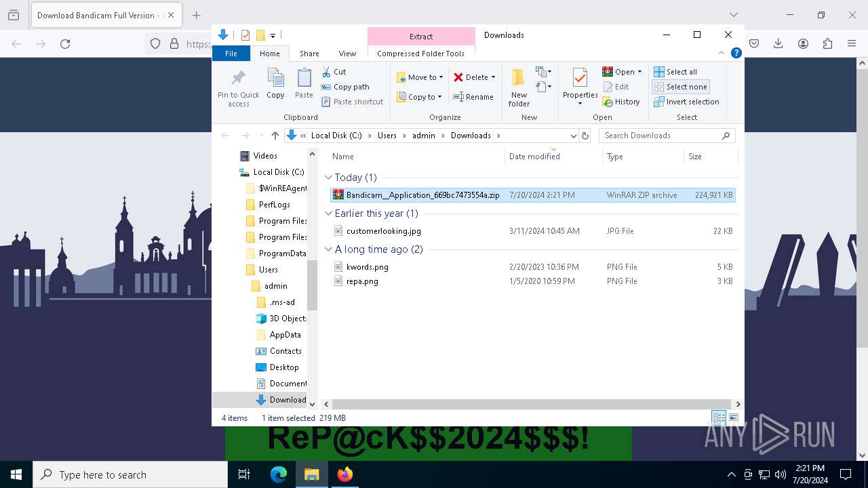
Task: Click quick access New folder icon
Action: 260,35
